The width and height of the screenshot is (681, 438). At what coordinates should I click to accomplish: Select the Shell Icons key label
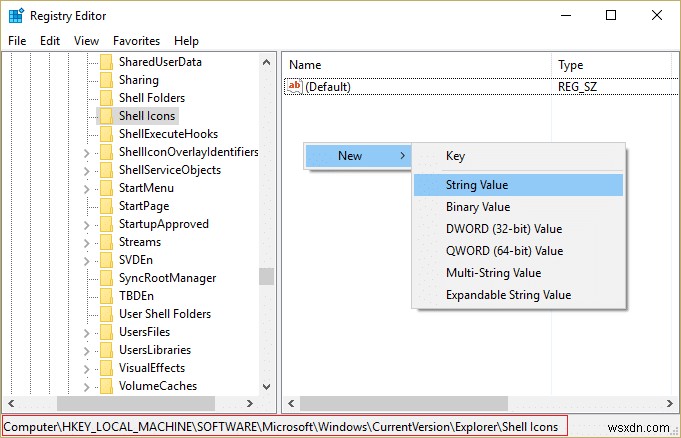coord(147,116)
